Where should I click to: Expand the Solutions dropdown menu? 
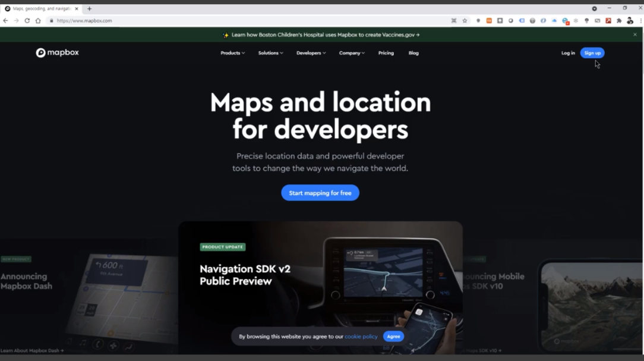point(270,53)
